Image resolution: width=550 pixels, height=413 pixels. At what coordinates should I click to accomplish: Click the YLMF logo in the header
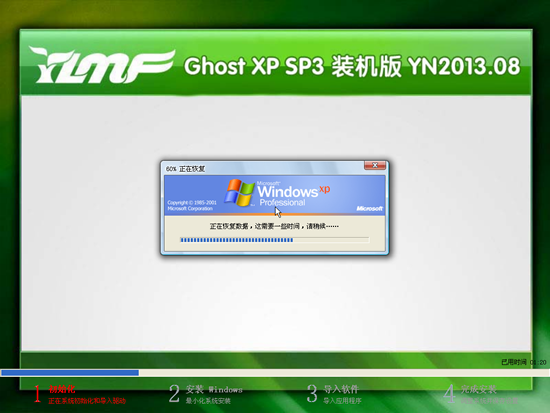(x=102, y=66)
